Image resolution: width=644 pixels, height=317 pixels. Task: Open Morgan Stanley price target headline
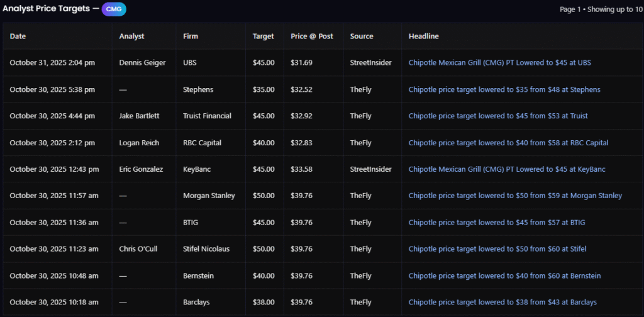514,196
